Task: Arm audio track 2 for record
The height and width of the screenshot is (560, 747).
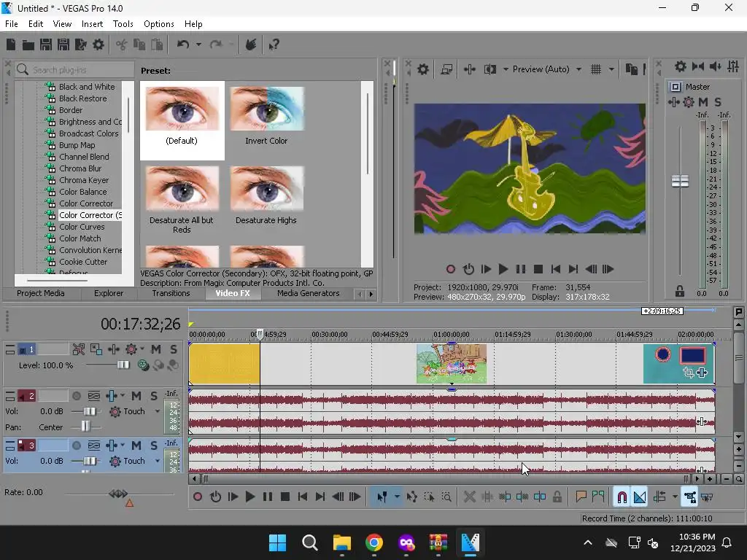Action: pyautogui.click(x=76, y=396)
